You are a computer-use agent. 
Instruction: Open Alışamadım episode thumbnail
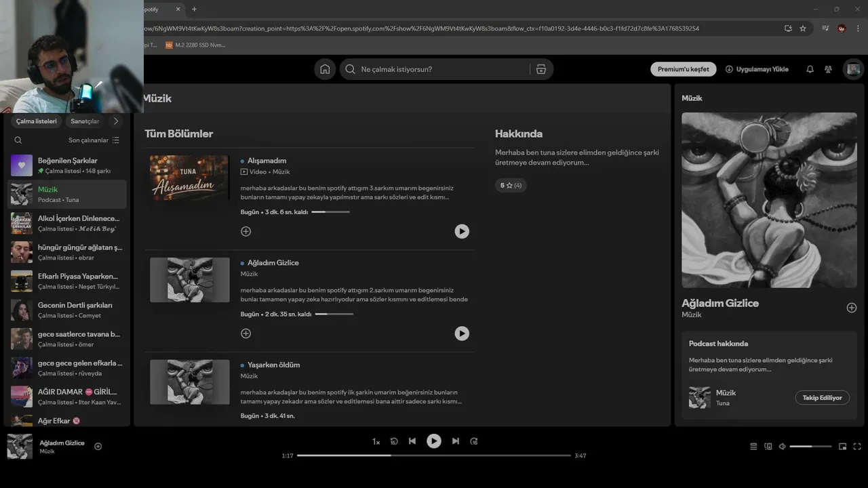point(189,178)
